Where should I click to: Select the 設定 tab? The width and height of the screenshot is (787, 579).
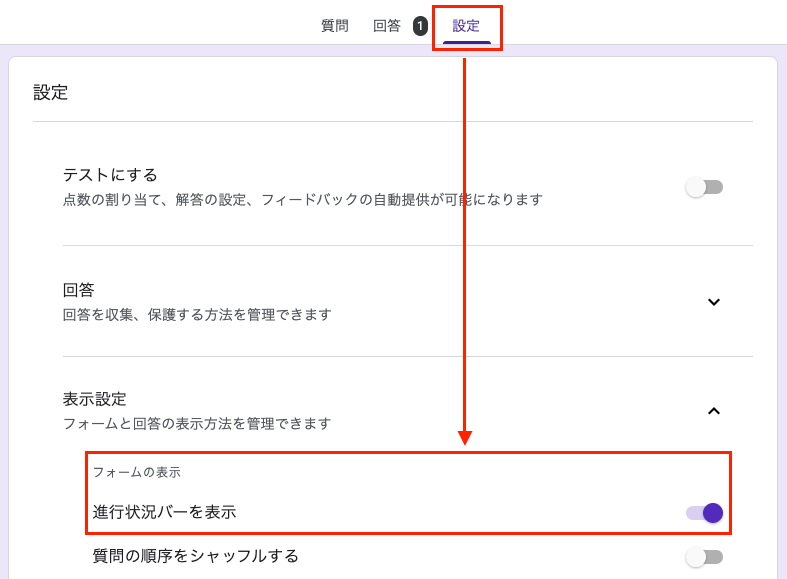pos(466,26)
